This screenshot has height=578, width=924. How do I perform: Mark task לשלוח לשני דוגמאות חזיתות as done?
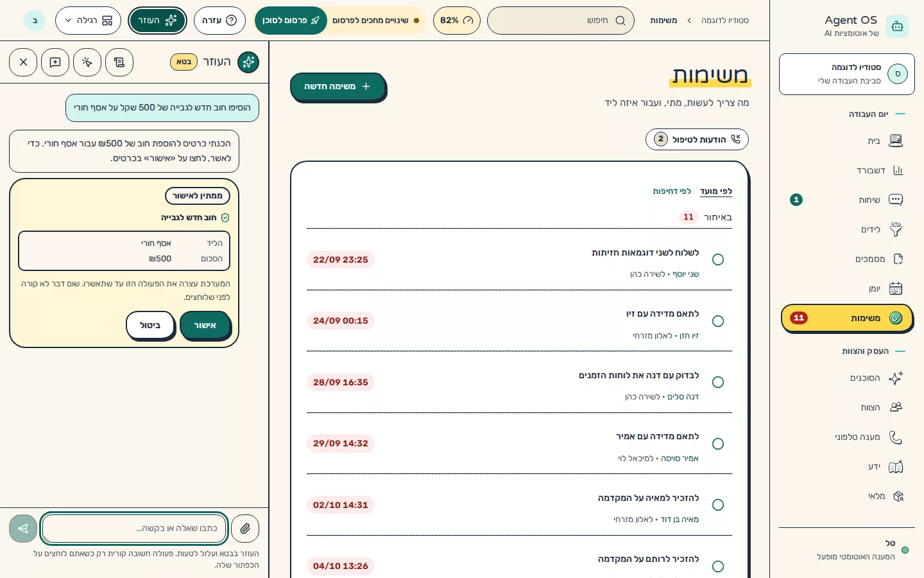click(x=718, y=259)
